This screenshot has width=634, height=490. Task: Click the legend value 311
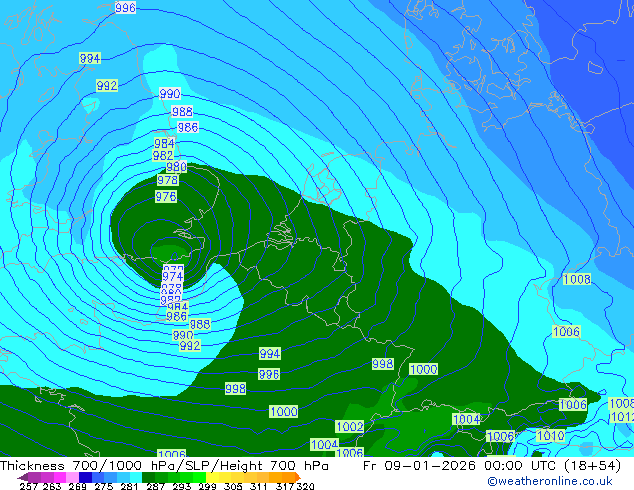258,486
